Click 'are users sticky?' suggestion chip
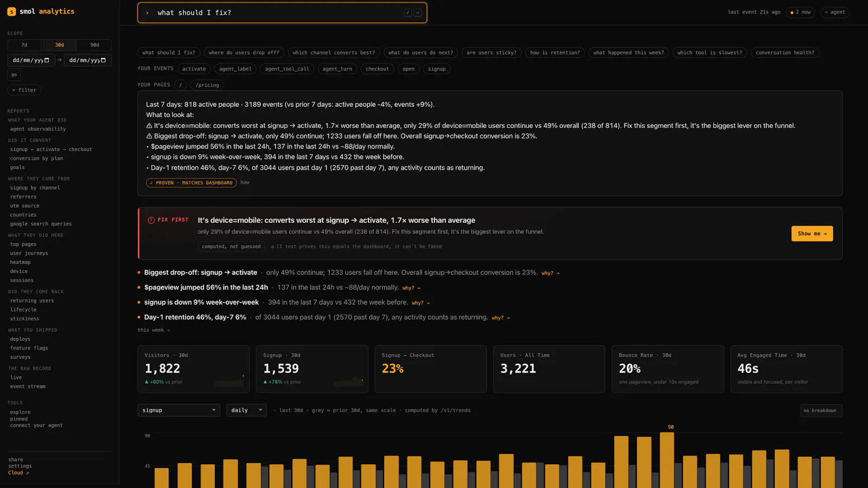 click(492, 53)
